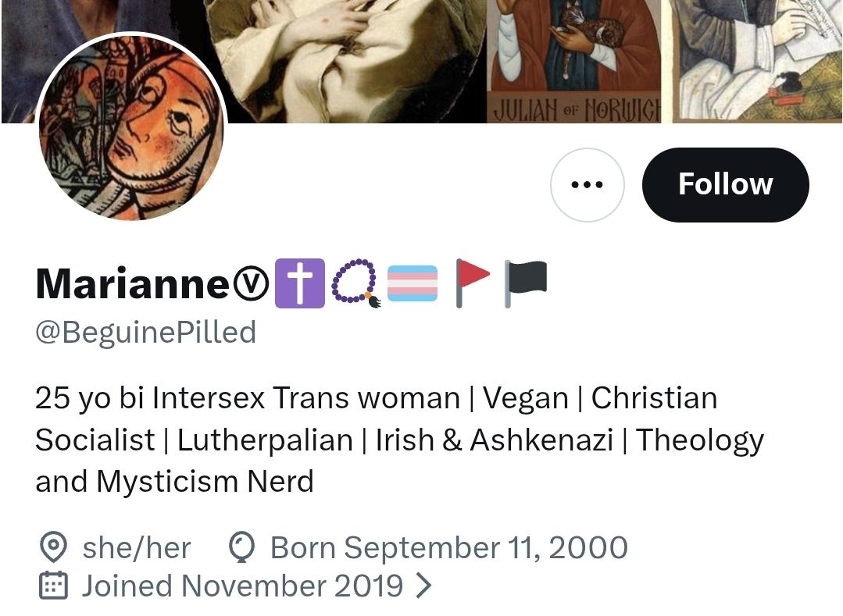Expand the Joined November 2019 chevron

(423, 586)
